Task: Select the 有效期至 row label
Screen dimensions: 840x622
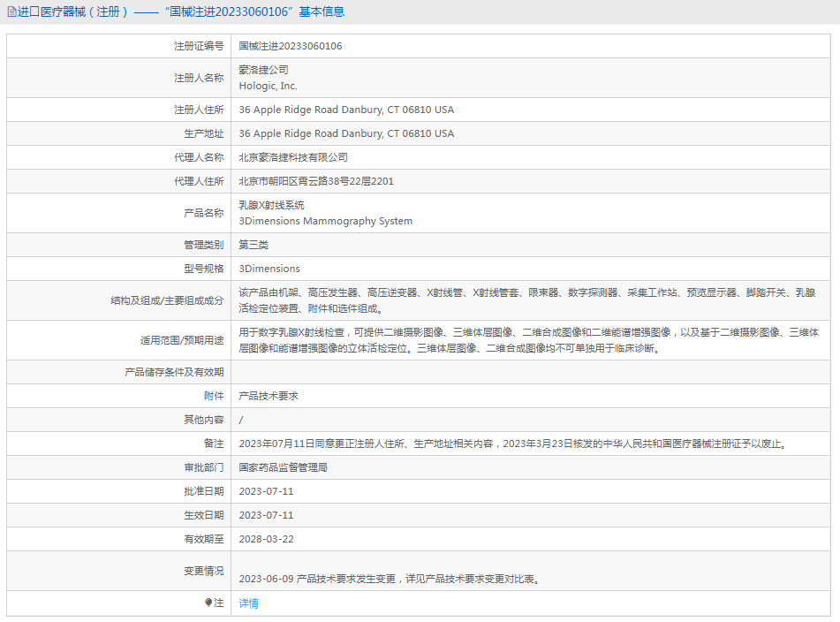Action: pos(203,540)
